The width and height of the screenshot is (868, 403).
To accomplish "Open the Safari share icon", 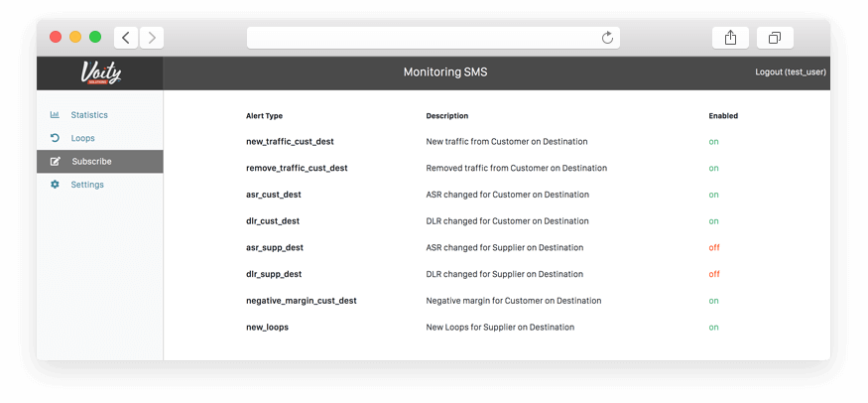I will (x=730, y=38).
